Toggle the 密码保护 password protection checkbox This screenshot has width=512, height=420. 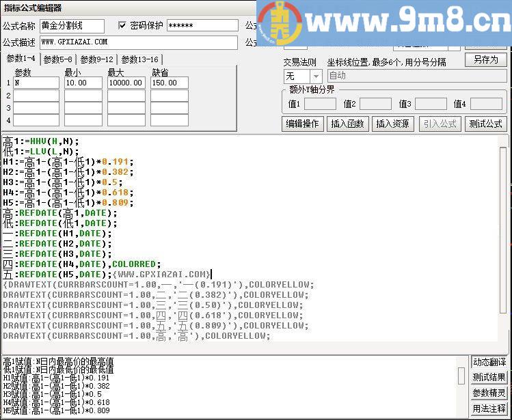(x=122, y=25)
